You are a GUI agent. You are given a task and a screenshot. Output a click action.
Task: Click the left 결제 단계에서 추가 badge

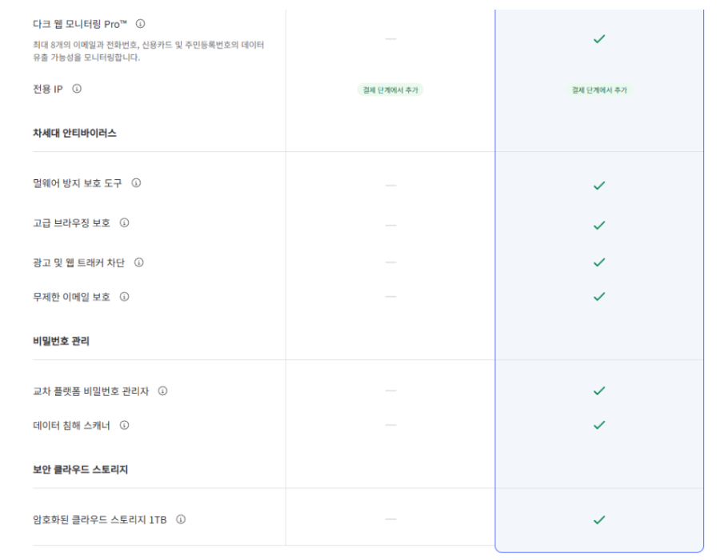390,90
